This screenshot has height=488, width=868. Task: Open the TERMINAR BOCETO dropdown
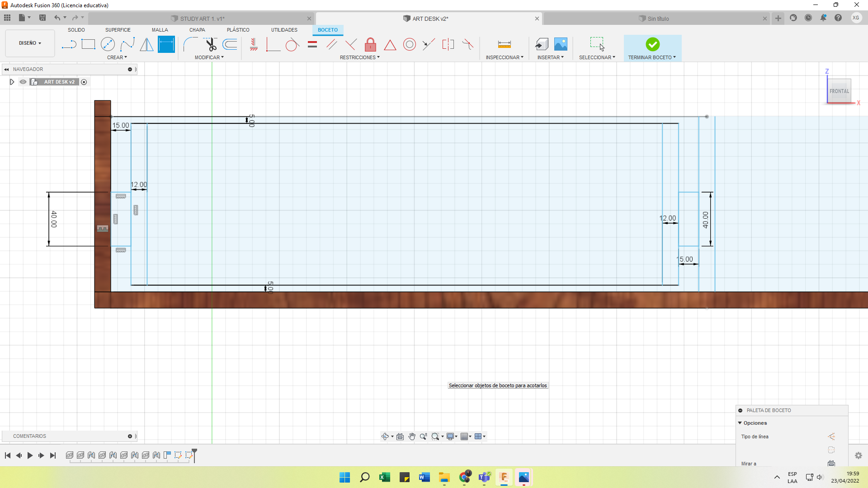pos(652,57)
